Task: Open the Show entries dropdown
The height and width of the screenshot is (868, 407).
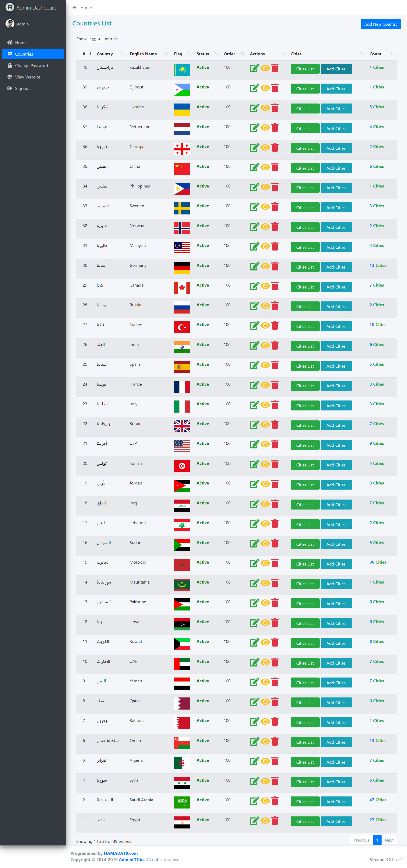Action: tap(96, 39)
